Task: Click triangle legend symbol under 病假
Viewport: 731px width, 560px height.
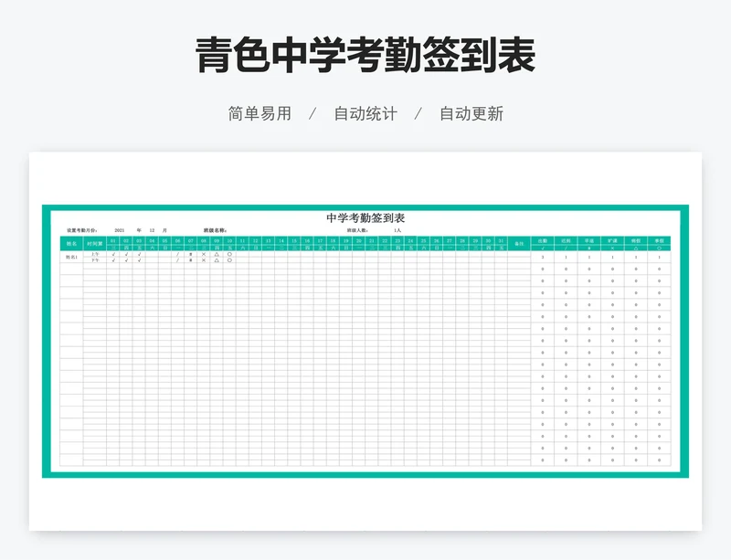Action: tap(636, 248)
